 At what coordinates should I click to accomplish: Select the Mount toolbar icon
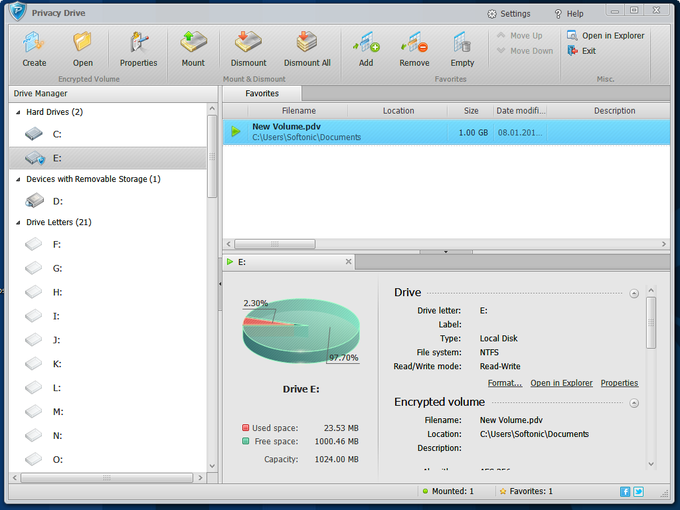click(193, 42)
